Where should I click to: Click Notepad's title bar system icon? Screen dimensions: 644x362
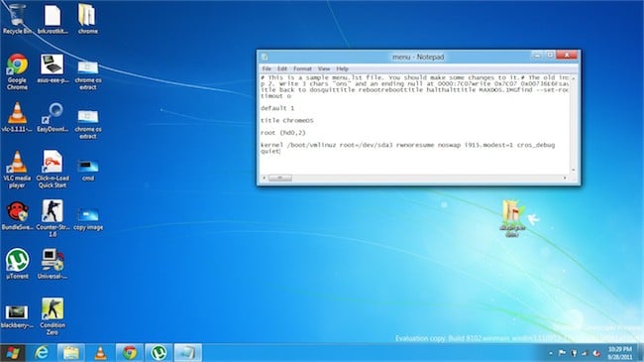coord(265,58)
